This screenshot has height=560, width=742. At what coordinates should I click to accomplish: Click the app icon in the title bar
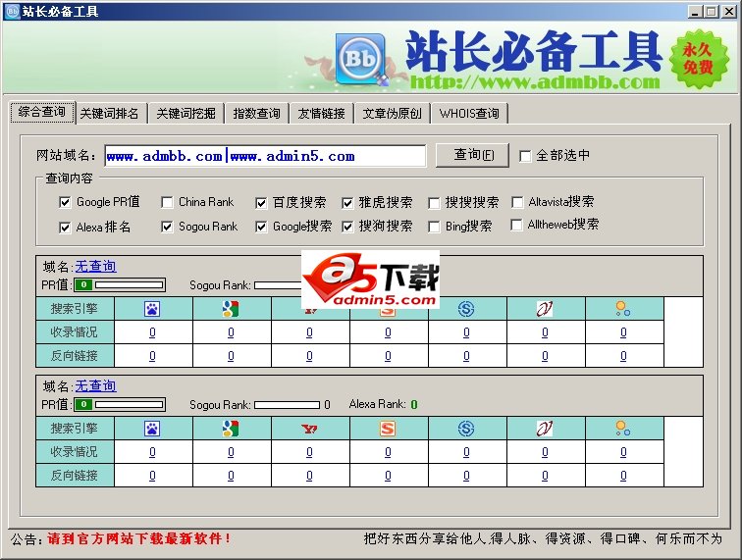coord(13,12)
